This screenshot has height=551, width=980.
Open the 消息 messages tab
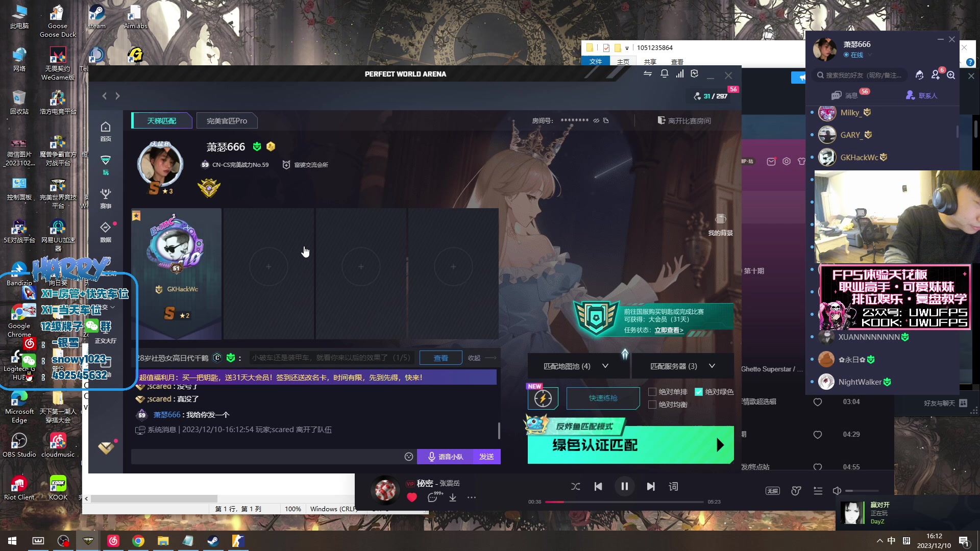pyautogui.click(x=850, y=95)
